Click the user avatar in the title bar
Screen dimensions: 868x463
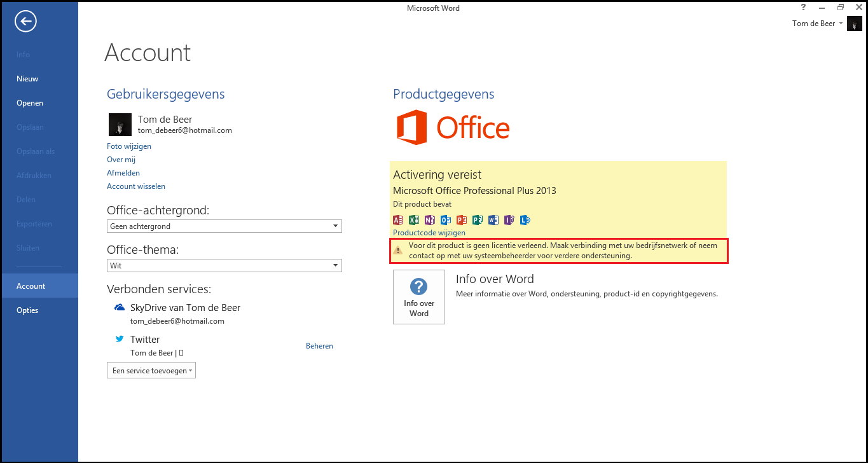tap(854, 24)
